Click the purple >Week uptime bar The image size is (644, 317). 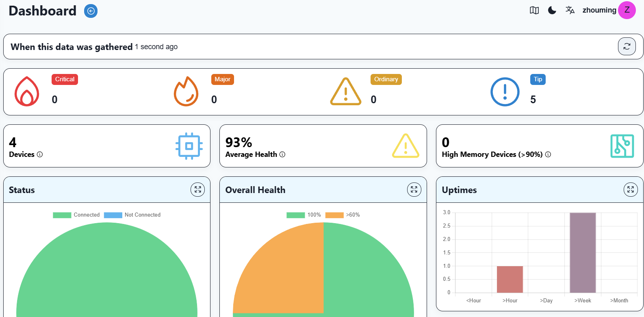pyautogui.click(x=583, y=252)
